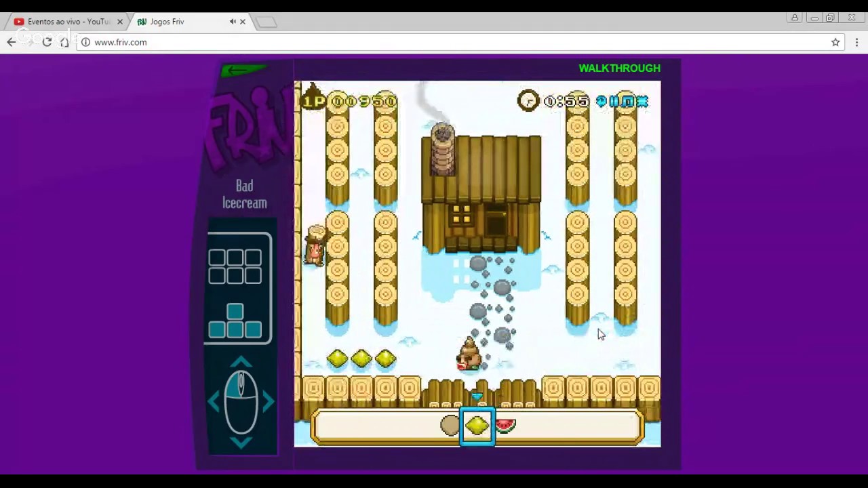868x488 pixels.
Task: Click the leftmost yellow fruit on the snow
Action: point(337,359)
